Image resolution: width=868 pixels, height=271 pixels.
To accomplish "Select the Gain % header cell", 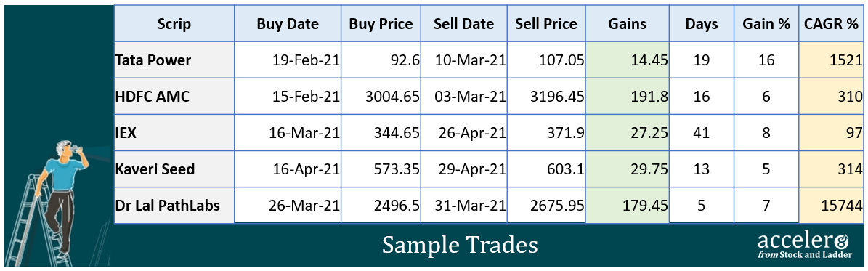I will point(766,24).
